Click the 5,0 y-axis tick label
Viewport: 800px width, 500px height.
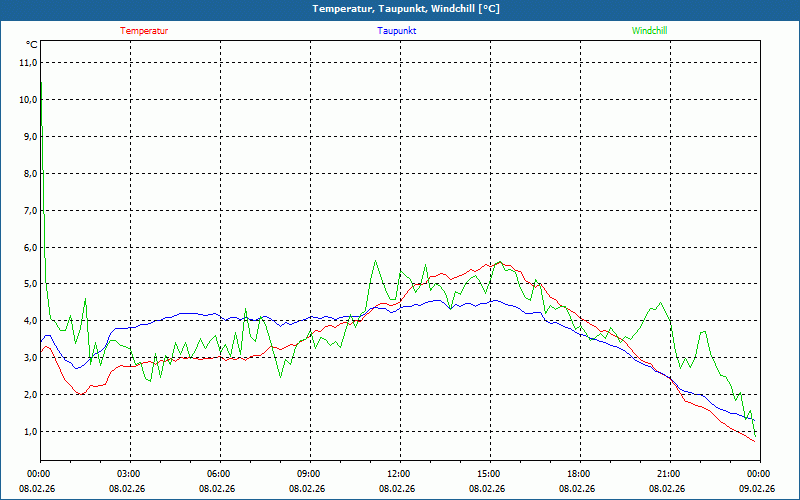pyautogui.click(x=28, y=284)
